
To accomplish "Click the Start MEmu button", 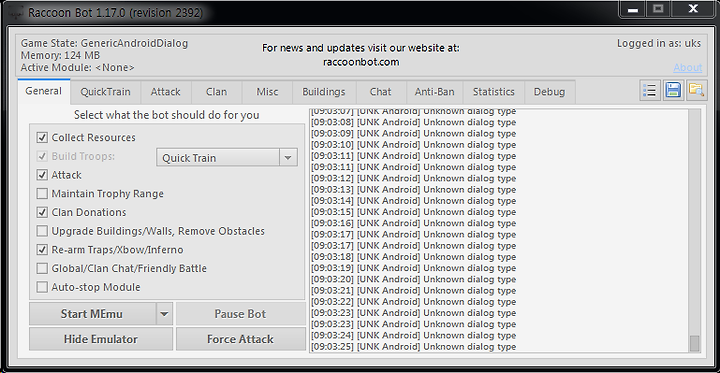I will 92,314.
